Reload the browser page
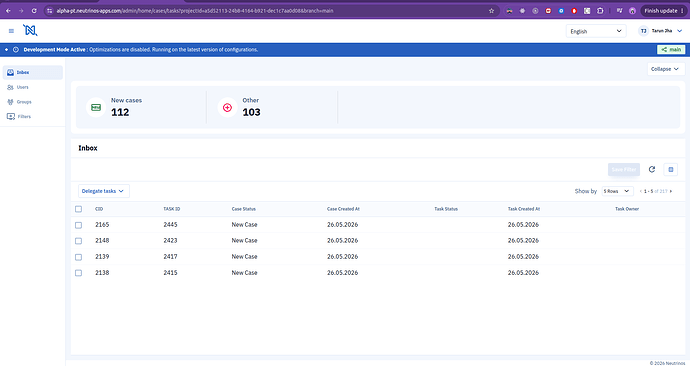Screen dimensions: 690x366 (x=34, y=11)
